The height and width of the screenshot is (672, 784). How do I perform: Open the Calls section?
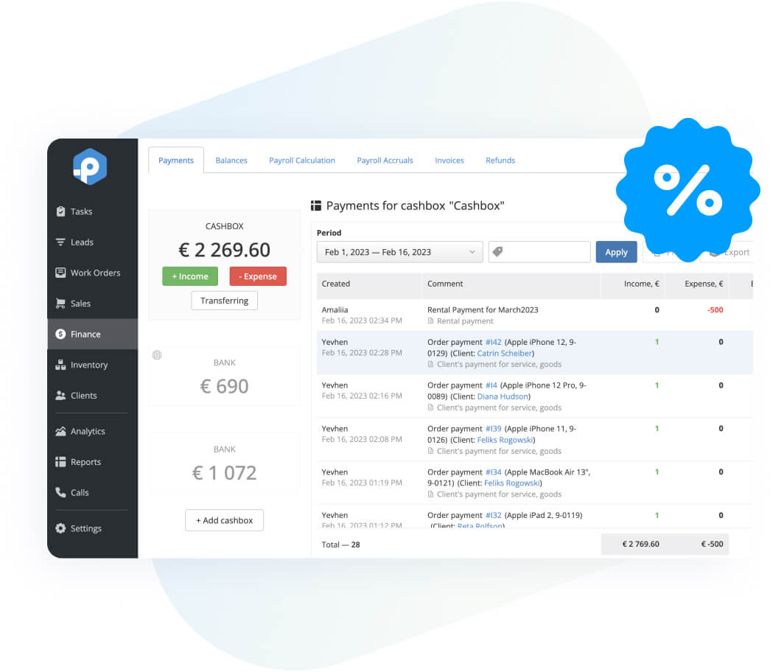tap(80, 492)
